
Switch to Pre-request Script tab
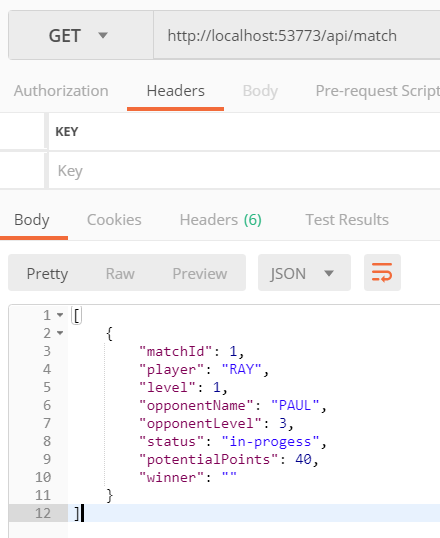[378, 91]
